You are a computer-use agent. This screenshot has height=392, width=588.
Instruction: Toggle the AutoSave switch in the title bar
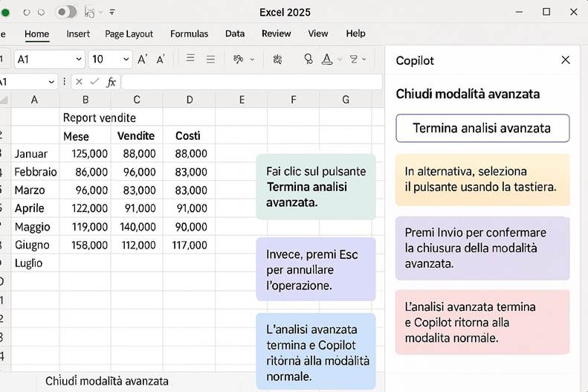click(65, 12)
